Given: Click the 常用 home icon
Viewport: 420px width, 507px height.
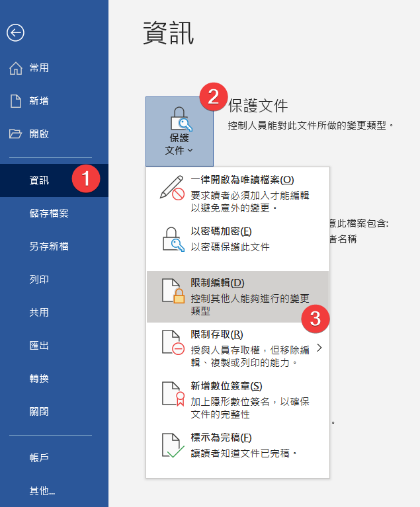Looking at the screenshot, I should coord(15,68).
